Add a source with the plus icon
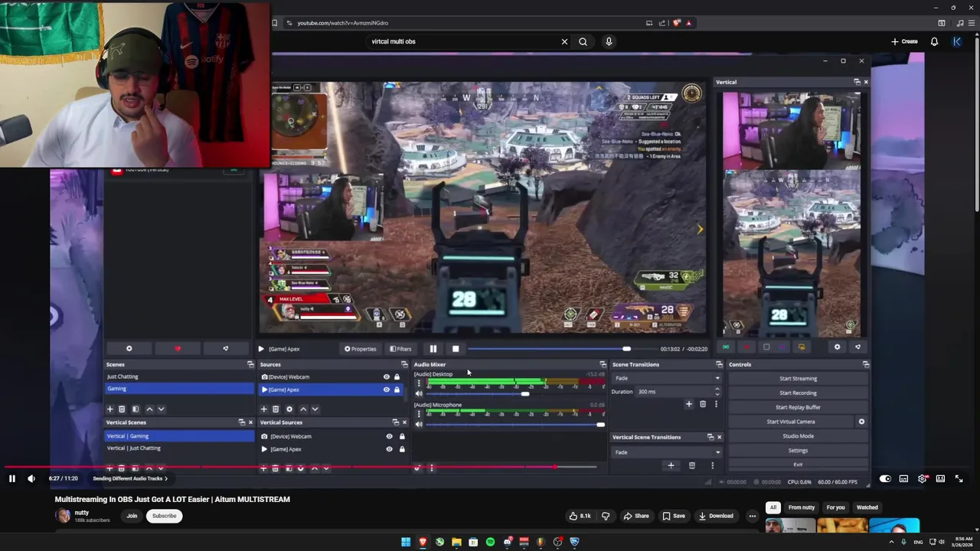This screenshot has height=551, width=980. (x=263, y=409)
